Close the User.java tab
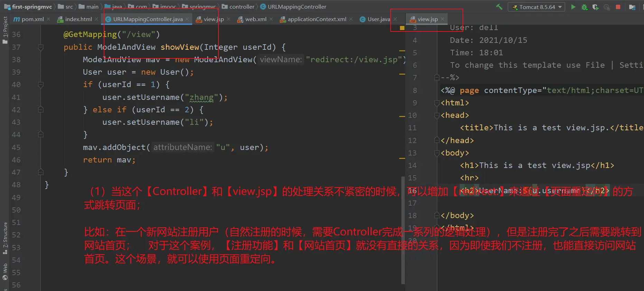 pyautogui.click(x=395, y=19)
